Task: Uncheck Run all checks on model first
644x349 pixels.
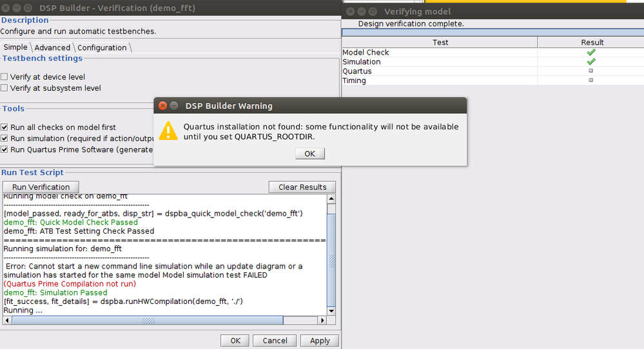Action: coord(4,127)
